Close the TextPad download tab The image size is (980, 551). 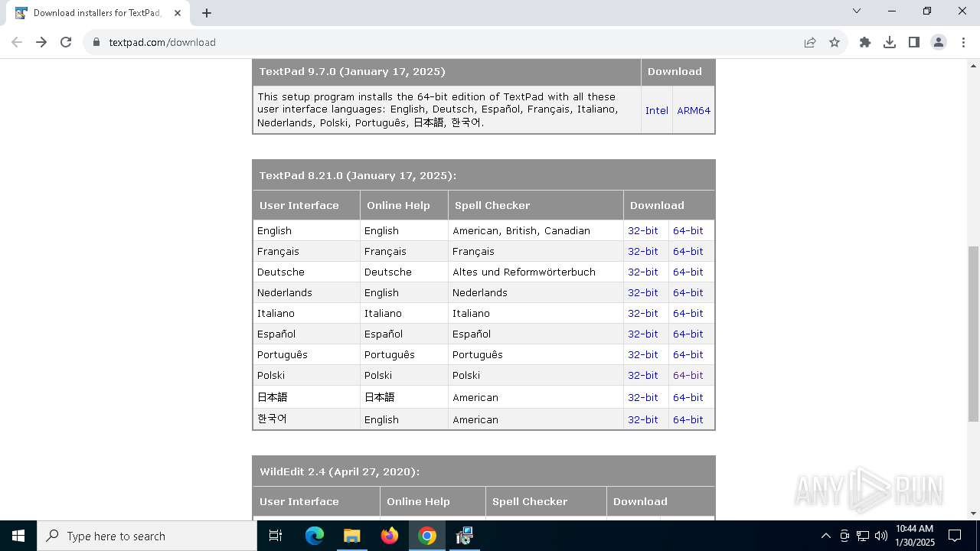177,12
